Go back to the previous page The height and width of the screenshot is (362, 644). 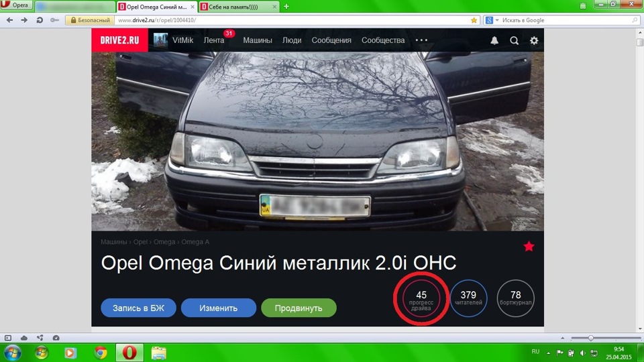pyautogui.click(x=9, y=19)
